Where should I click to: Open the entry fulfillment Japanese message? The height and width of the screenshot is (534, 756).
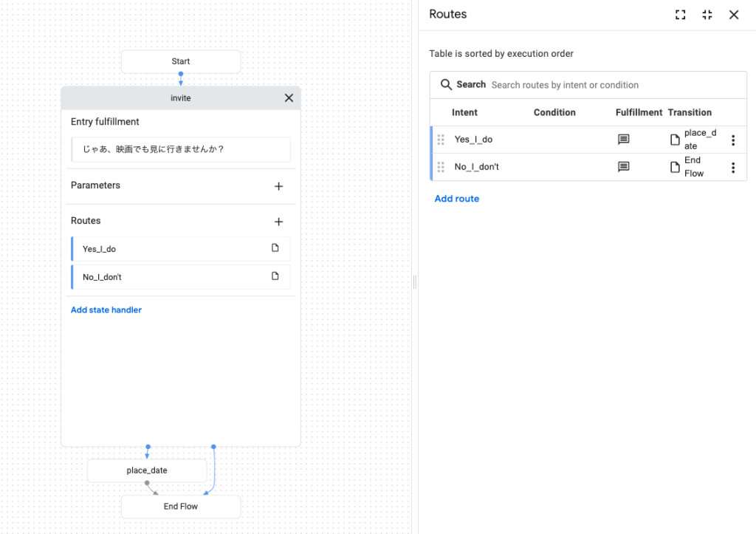[181, 149]
